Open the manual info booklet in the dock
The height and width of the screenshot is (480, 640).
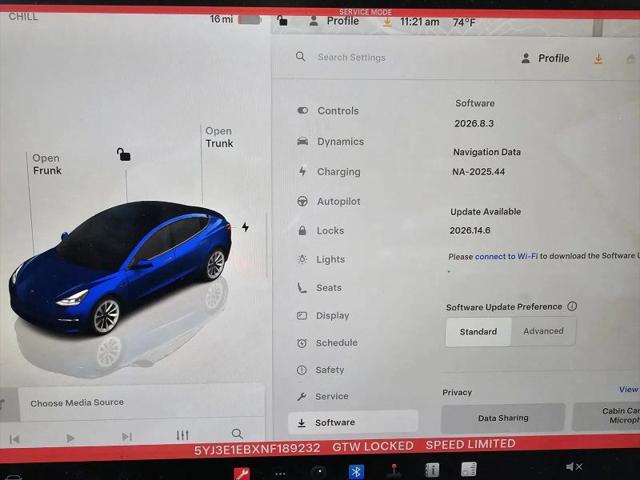pos(432,470)
